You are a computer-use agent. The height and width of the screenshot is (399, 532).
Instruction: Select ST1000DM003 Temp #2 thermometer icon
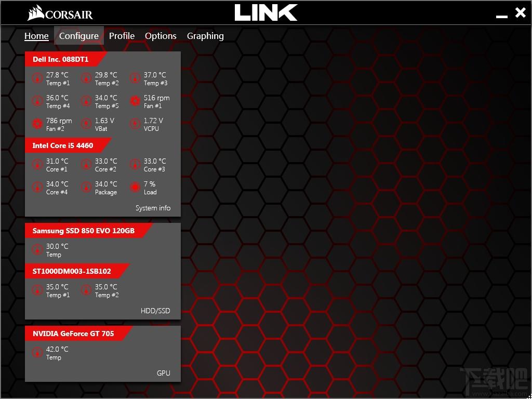pos(86,290)
